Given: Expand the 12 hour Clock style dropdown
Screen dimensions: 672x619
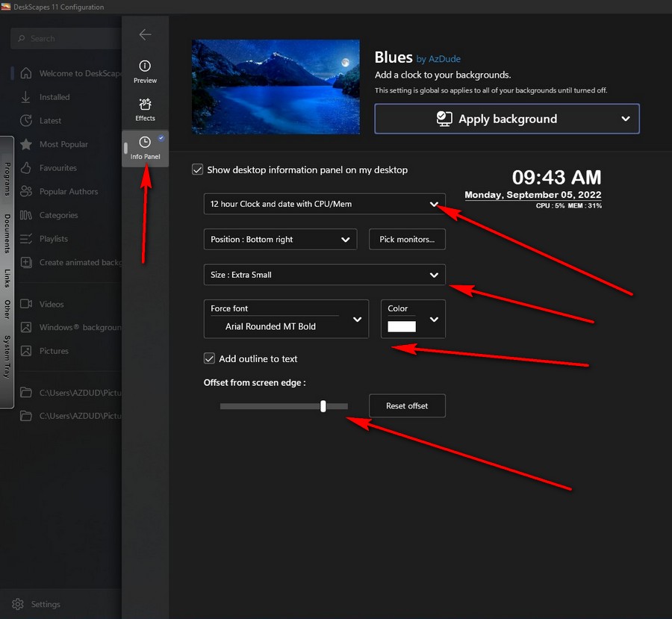Looking at the screenshot, I should coord(325,204).
